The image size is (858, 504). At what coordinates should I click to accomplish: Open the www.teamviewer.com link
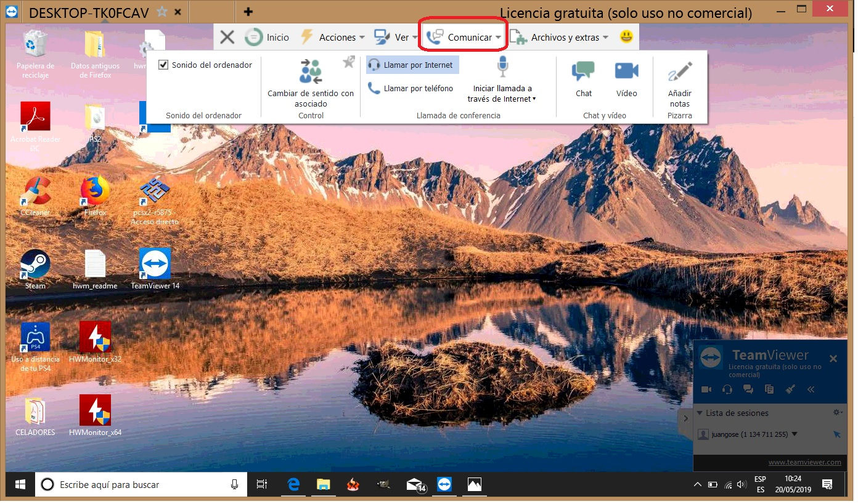coord(804,462)
